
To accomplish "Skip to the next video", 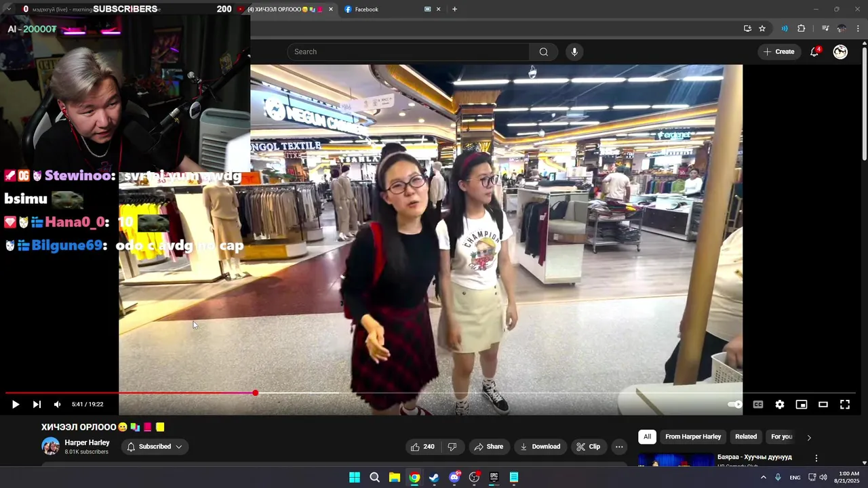I will pyautogui.click(x=37, y=405).
